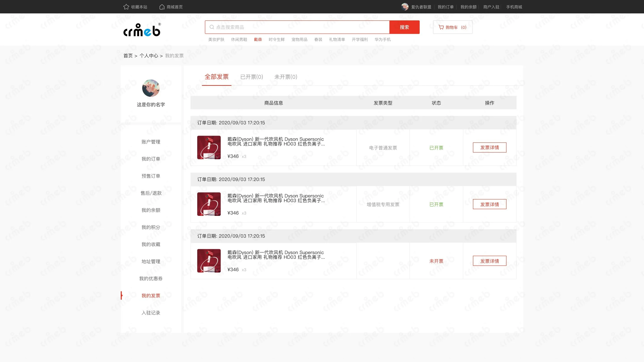This screenshot has height=362, width=644.
Task: Click the shopping cart icon
Action: 441,27
